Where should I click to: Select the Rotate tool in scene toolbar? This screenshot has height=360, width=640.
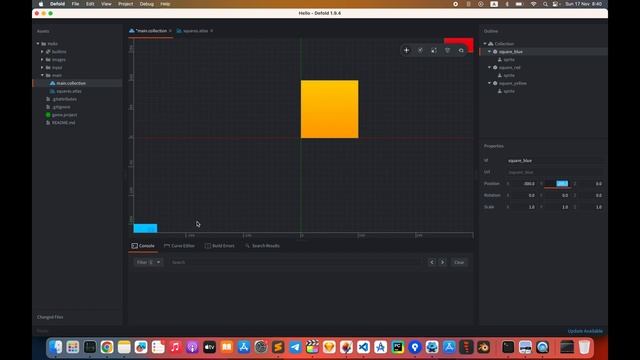click(420, 50)
